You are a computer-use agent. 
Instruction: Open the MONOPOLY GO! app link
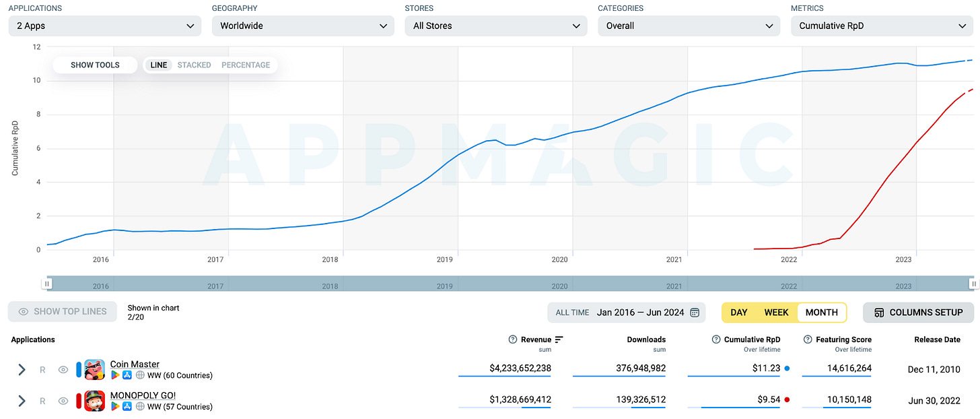pyautogui.click(x=143, y=395)
